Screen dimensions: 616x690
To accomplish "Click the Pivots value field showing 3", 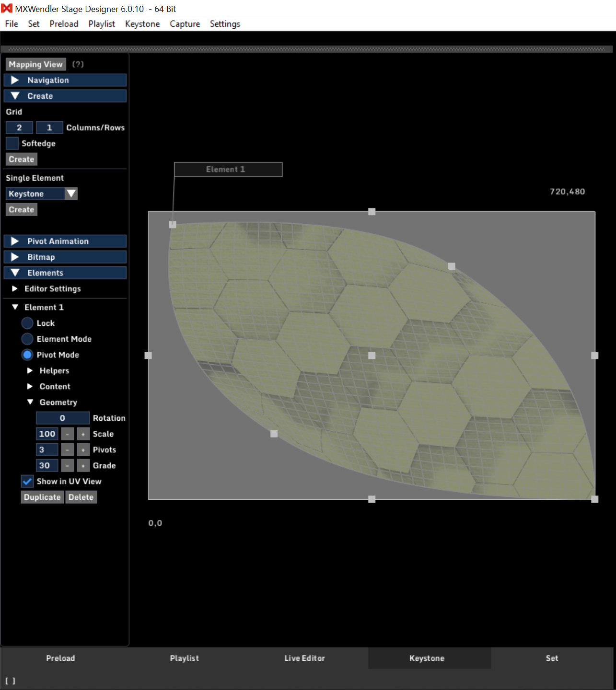I will tap(47, 449).
